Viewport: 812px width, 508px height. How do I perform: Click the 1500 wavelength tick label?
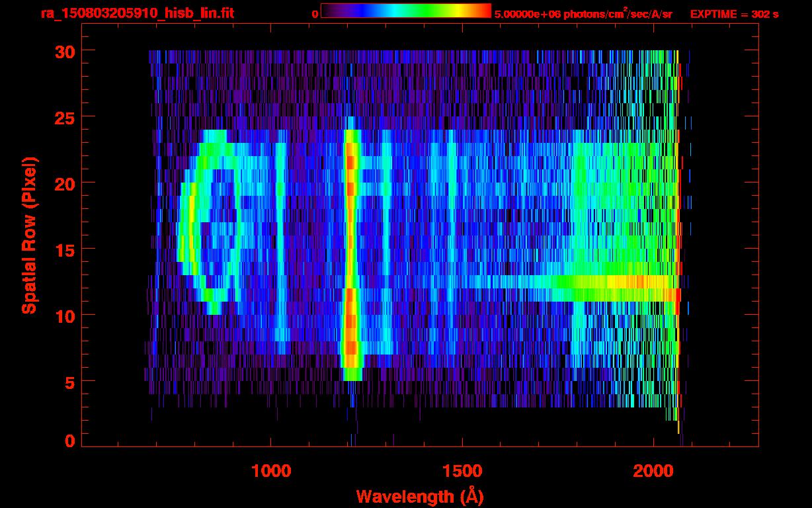point(462,471)
